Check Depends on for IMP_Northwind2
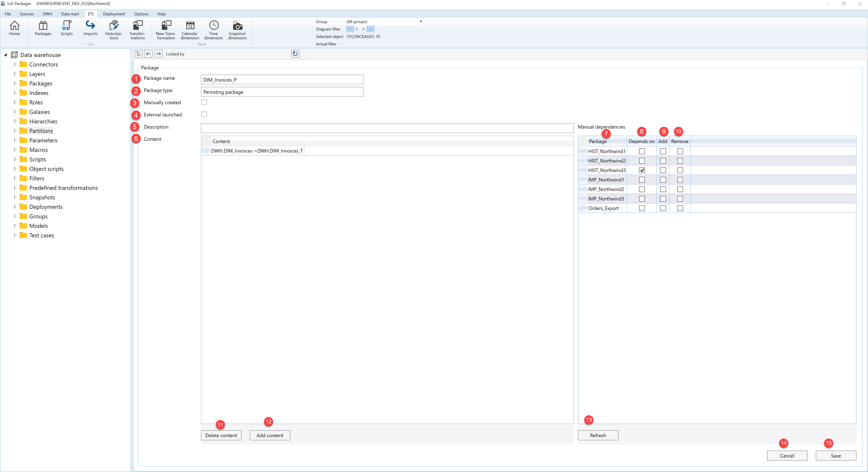Viewport: 868px width, 472px height. (x=642, y=189)
